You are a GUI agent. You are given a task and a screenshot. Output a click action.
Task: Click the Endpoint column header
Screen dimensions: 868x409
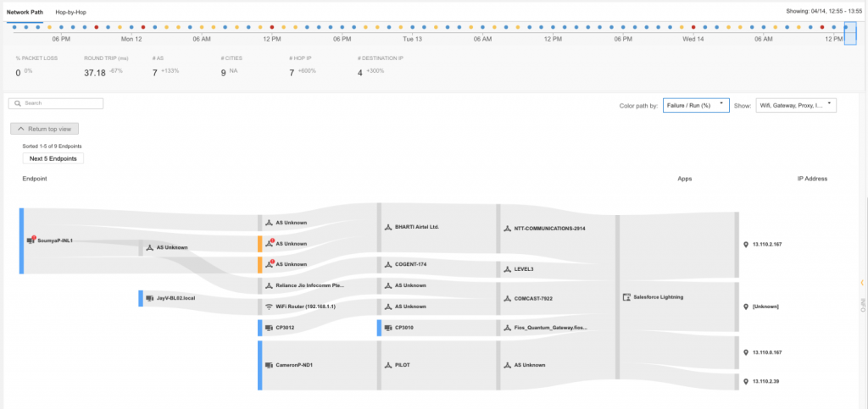pyautogui.click(x=34, y=179)
